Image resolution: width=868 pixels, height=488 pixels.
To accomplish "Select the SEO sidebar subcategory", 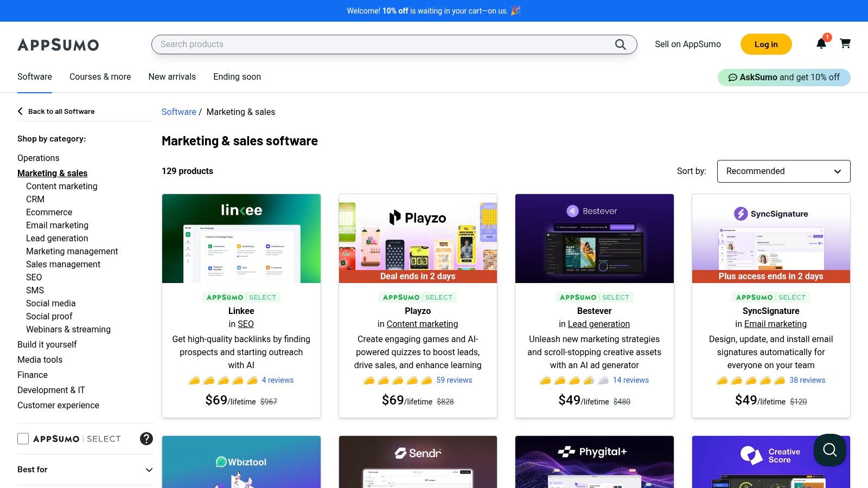I will (34, 277).
